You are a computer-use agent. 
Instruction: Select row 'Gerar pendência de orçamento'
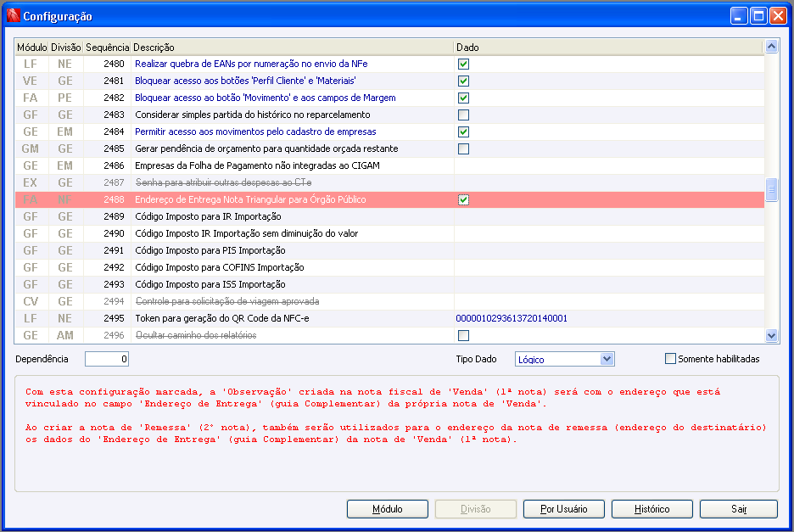click(x=389, y=149)
